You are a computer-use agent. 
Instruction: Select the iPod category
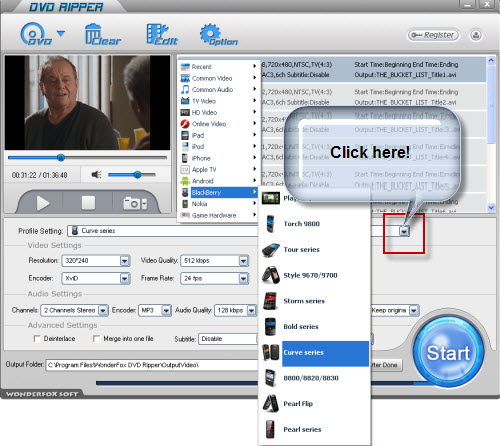click(x=218, y=147)
